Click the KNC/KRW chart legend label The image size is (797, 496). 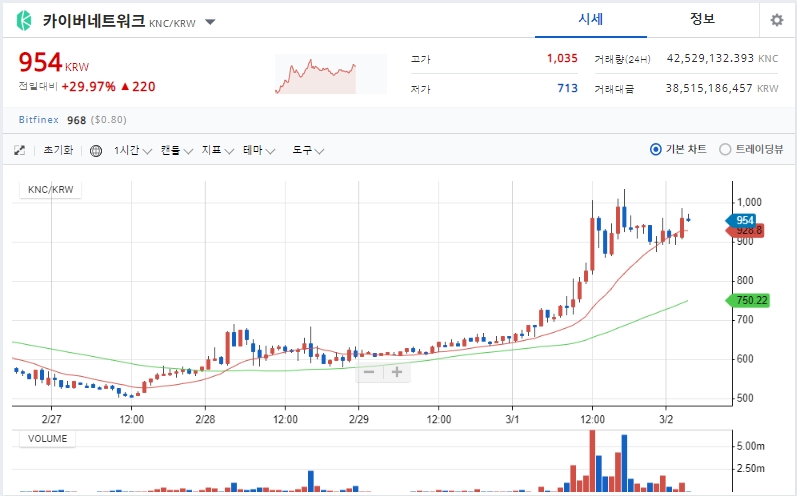[x=50, y=190]
